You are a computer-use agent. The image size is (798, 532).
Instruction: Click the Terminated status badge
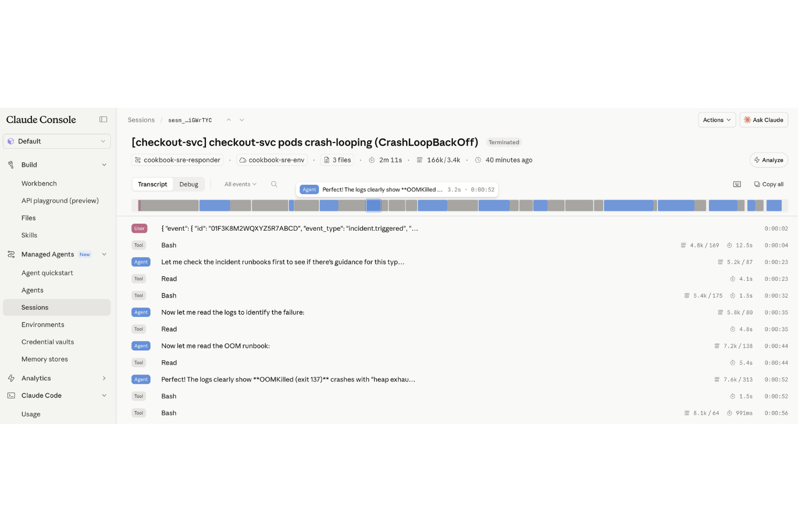coord(504,142)
